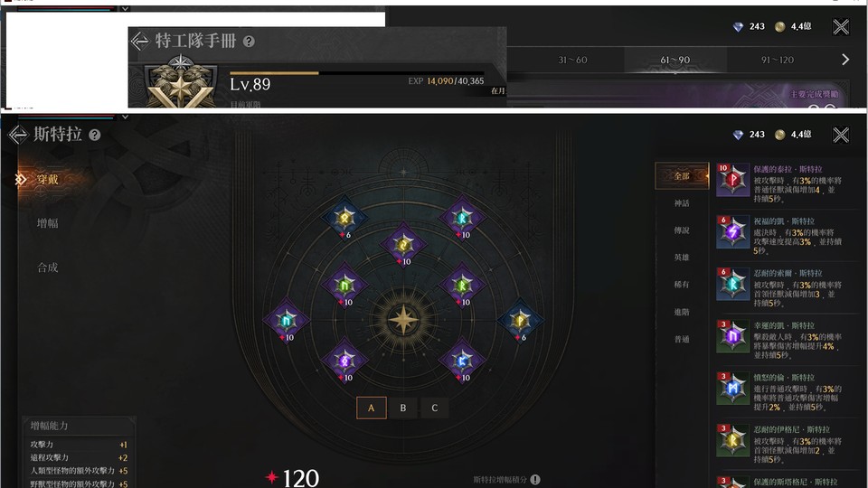Click the Lv.89 EXP progress bar
The width and height of the screenshot is (868, 488).
(357, 73)
